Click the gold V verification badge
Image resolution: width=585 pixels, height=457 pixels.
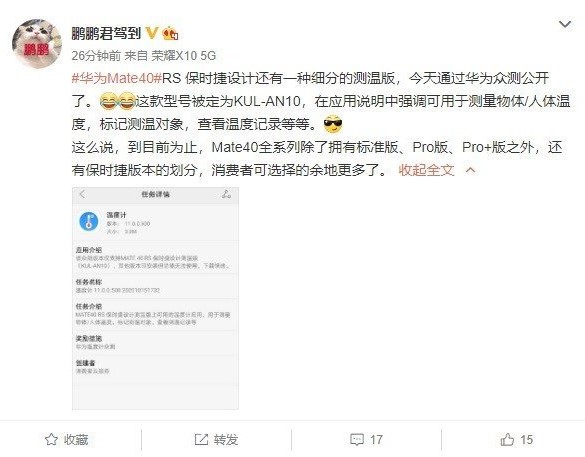click(151, 33)
